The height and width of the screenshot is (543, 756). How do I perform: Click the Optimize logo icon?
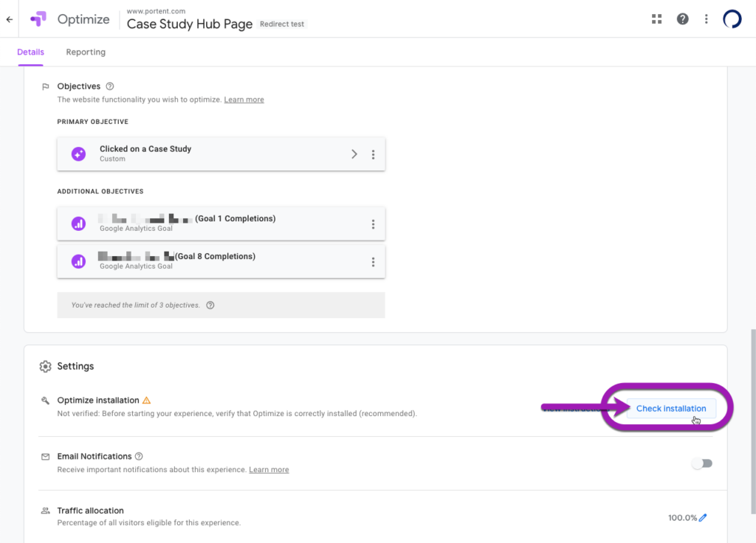tap(38, 19)
